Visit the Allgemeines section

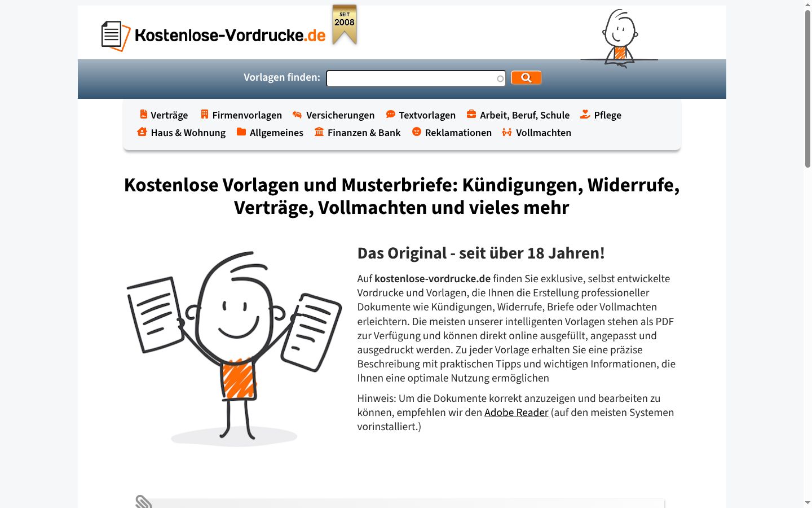276,133
